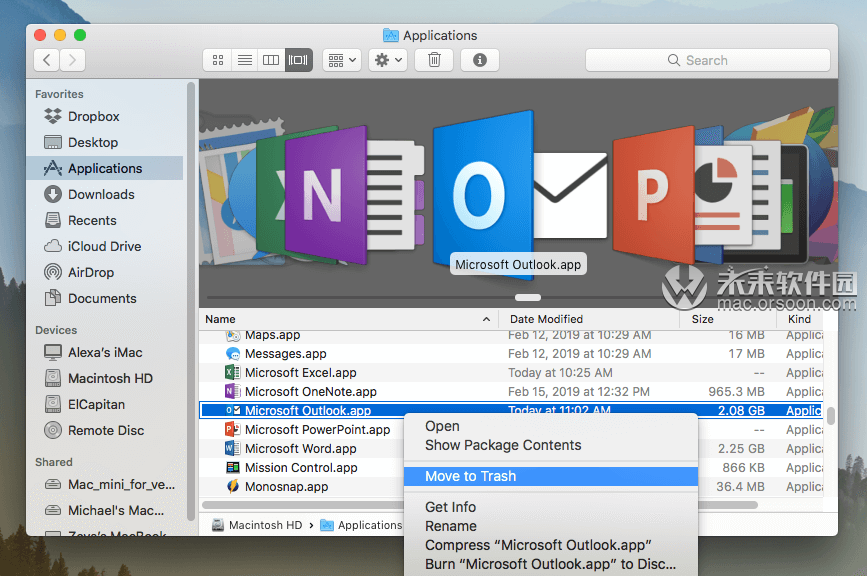Viewport: 867px width, 576px height.
Task: Click Applications in the path bar
Action: tap(362, 525)
